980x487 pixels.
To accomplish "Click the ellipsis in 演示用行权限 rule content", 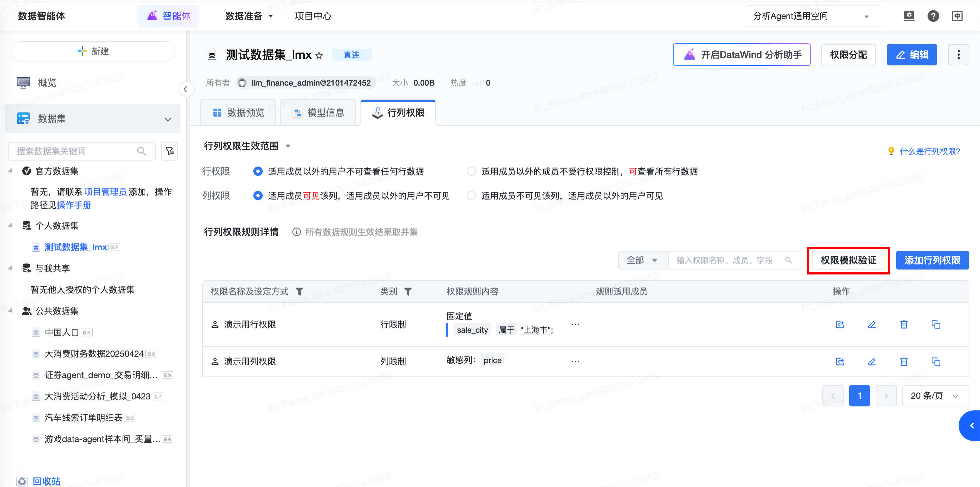I will pyautogui.click(x=575, y=324).
